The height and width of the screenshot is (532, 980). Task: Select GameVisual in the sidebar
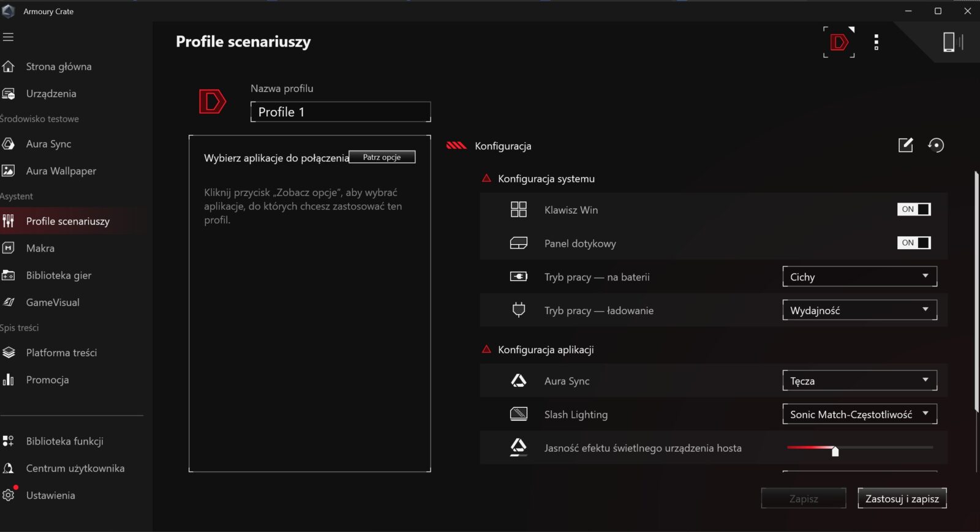53,302
